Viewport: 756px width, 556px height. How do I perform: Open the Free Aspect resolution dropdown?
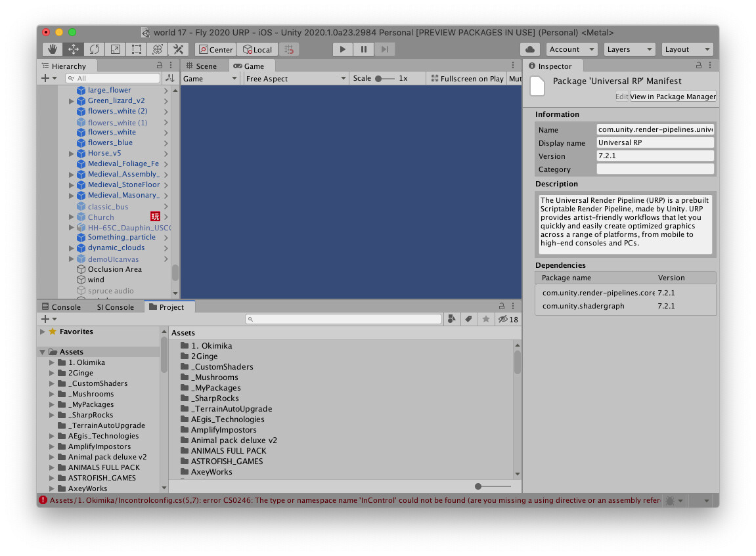(x=296, y=78)
